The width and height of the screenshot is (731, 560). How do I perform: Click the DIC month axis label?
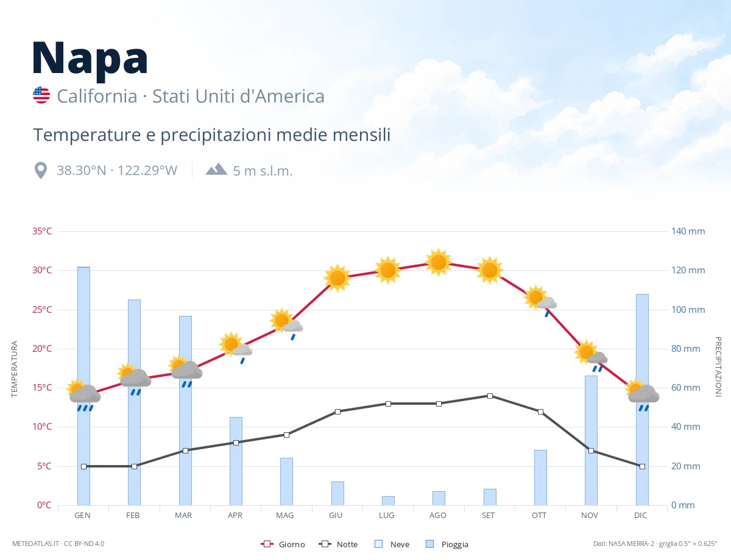tap(641, 516)
